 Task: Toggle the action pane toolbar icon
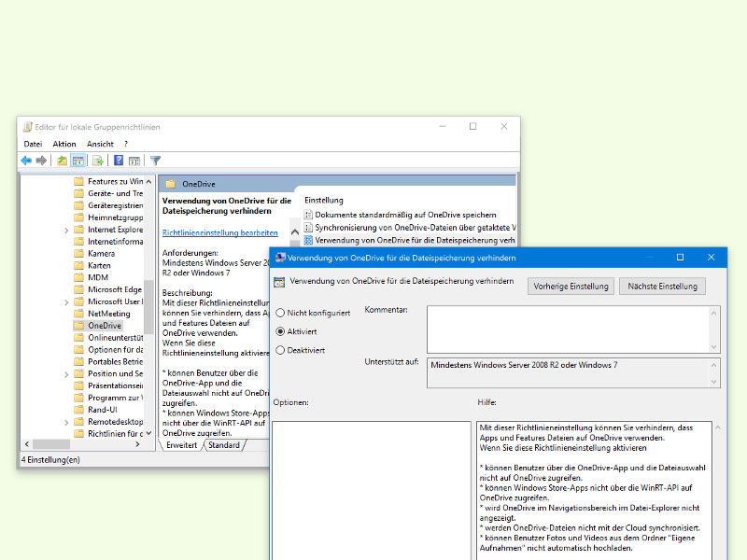134,161
